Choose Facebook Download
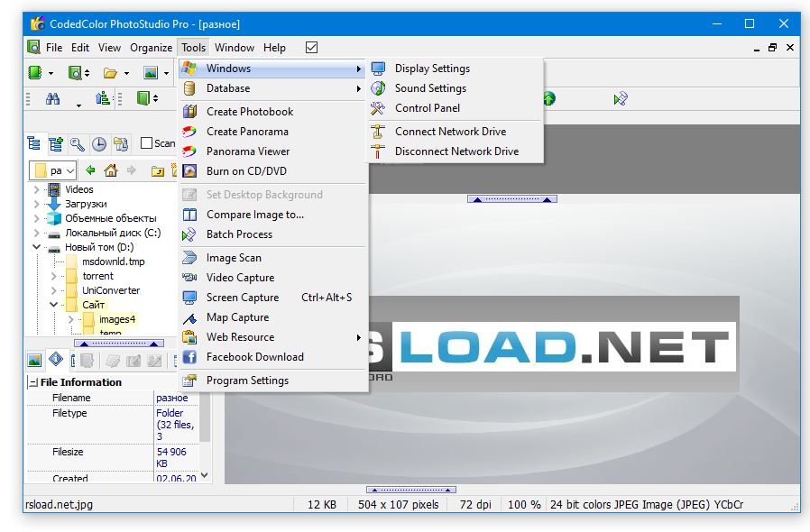The image size is (810, 532). (272, 357)
